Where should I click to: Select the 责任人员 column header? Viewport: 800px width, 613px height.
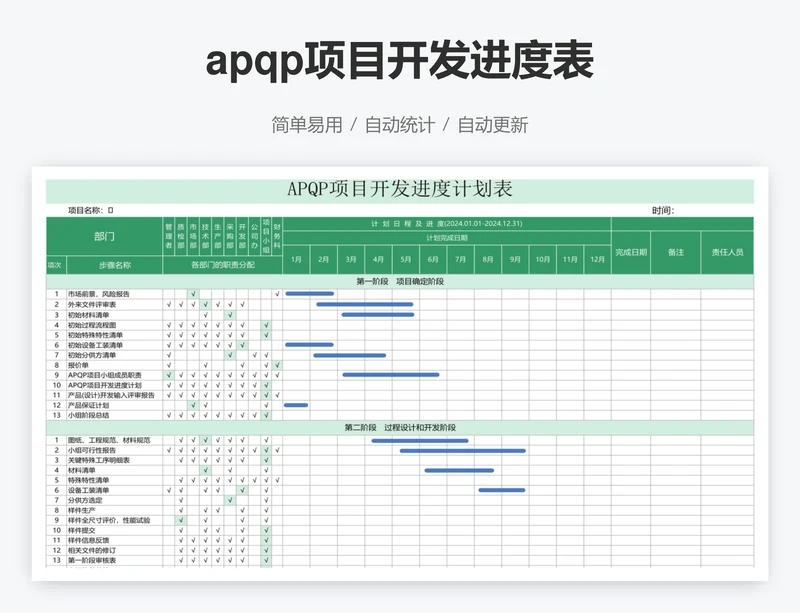pyautogui.click(x=727, y=252)
